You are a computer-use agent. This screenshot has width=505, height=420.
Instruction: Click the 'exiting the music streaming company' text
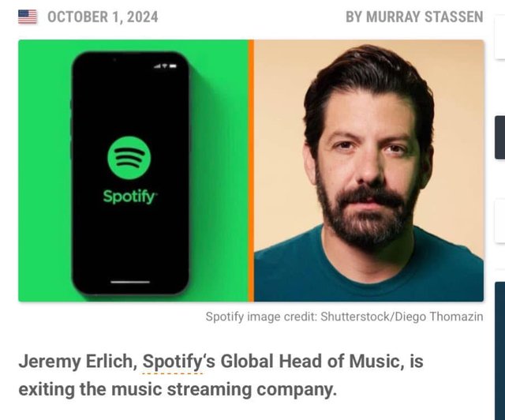pos(178,389)
